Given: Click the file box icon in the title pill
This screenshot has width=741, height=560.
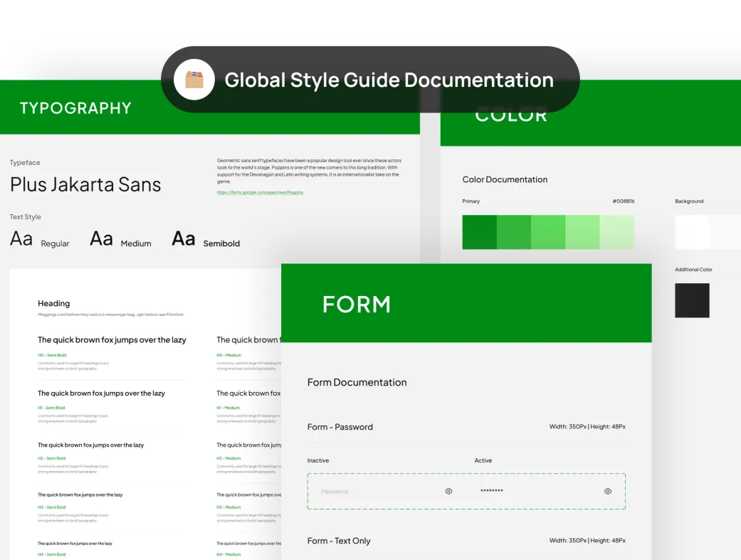Looking at the screenshot, I should click(x=194, y=80).
